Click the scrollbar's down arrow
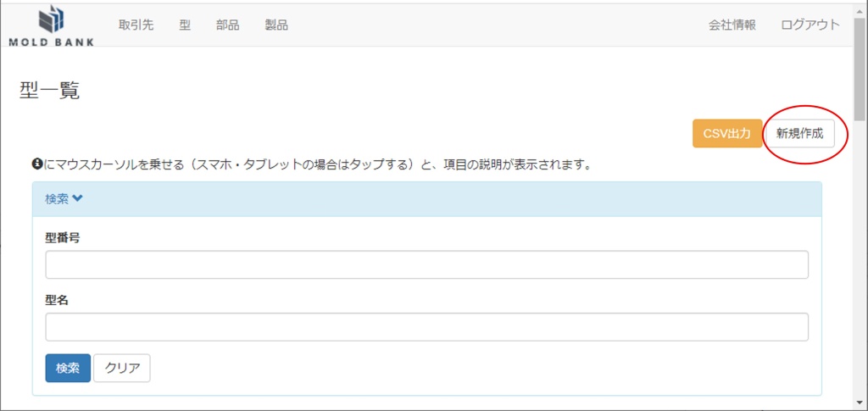 pos(860,403)
